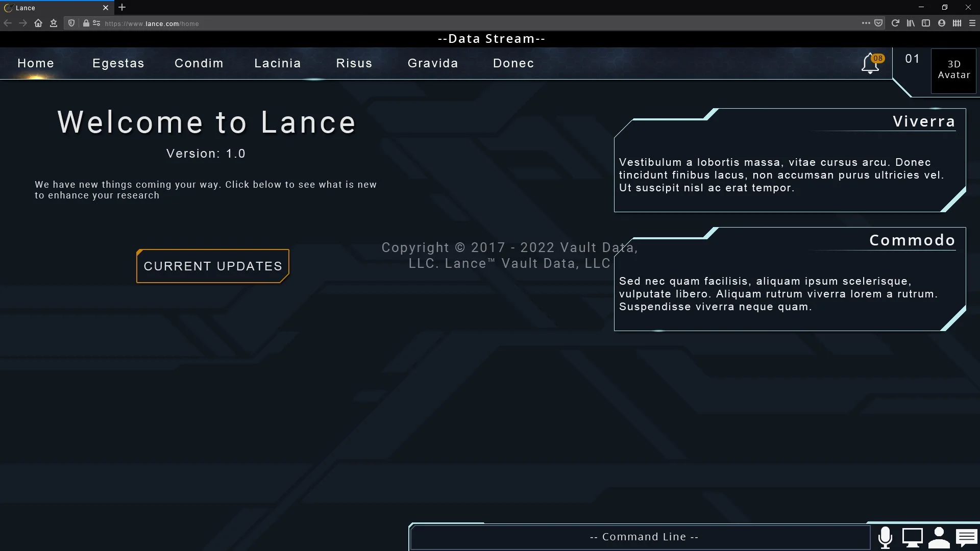The height and width of the screenshot is (551, 980).
Task: Open the browser Library icon
Action: click(x=911, y=23)
